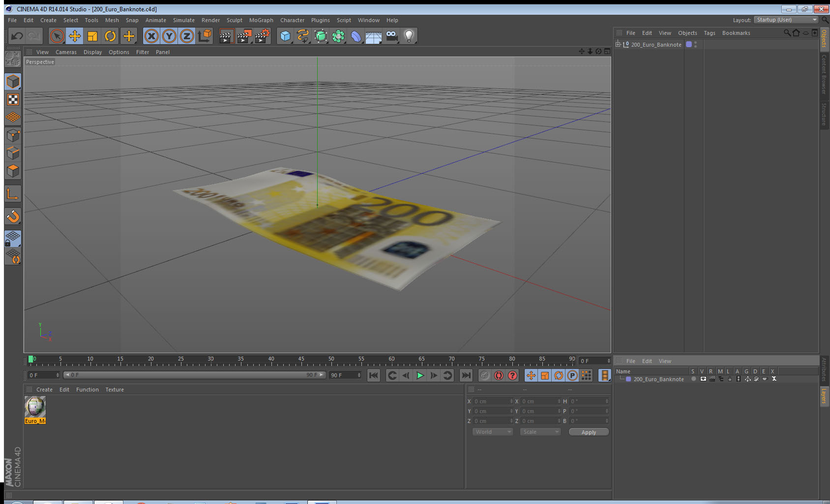The width and height of the screenshot is (830, 504).
Task: Open the spline pen tool icon
Action: click(x=303, y=36)
